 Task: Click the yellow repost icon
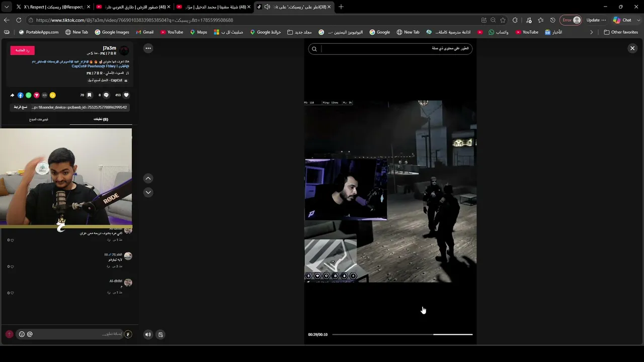[52, 95]
